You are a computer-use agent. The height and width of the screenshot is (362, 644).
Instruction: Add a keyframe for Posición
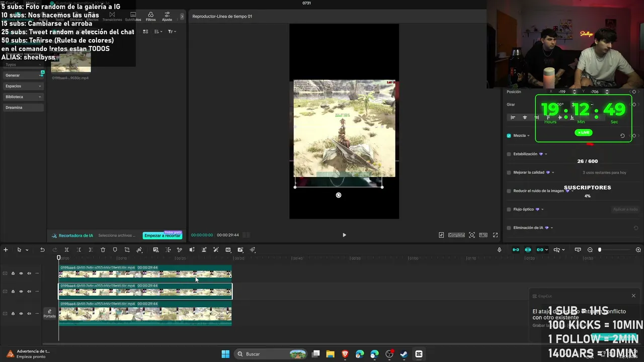tap(634, 92)
